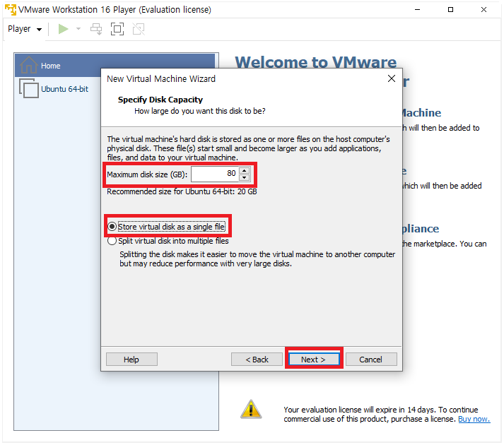
Task: Open the Buy now link
Action: pyautogui.click(x=474, y=419)
